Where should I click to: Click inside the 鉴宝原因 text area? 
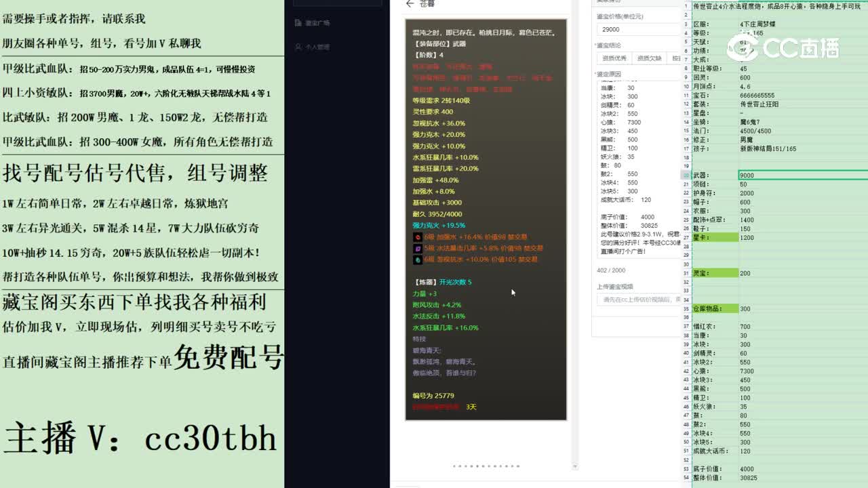(x=638, y=171)
